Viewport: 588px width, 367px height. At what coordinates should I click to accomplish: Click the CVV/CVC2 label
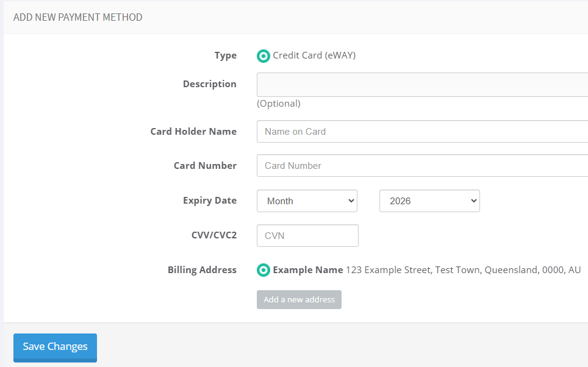pyautogui.click(x=214, y=235)
